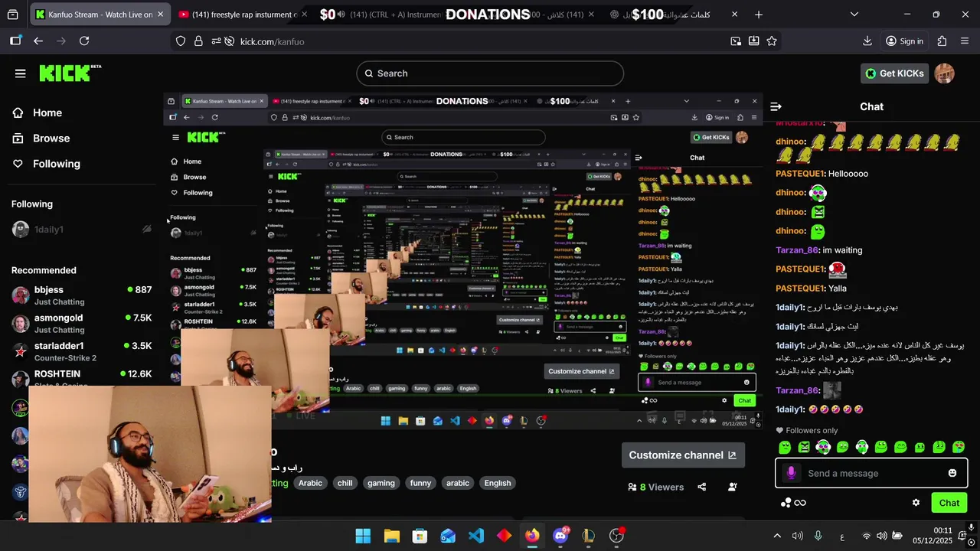Click PASTEQUE1 'Yalla' chat message
This screenshot has height=551, width=980.
click(812, 289)
